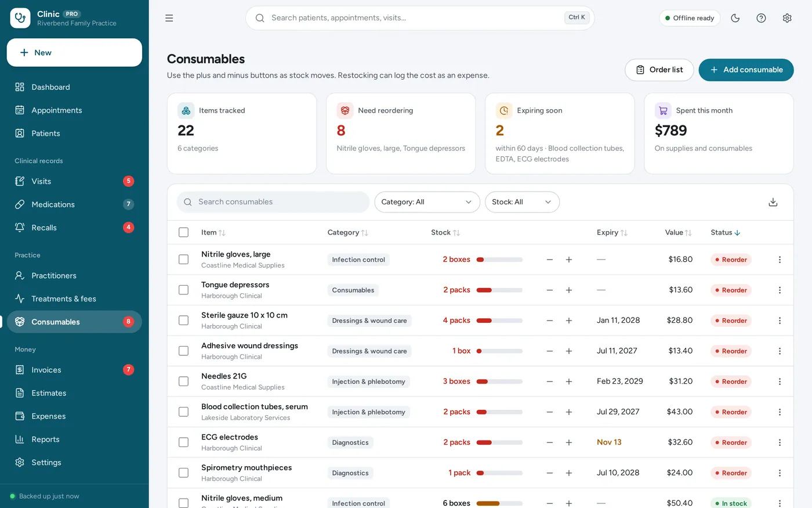812x508 pixels.
Task: Click the Clinic logo icon
Action: point(20,18)
